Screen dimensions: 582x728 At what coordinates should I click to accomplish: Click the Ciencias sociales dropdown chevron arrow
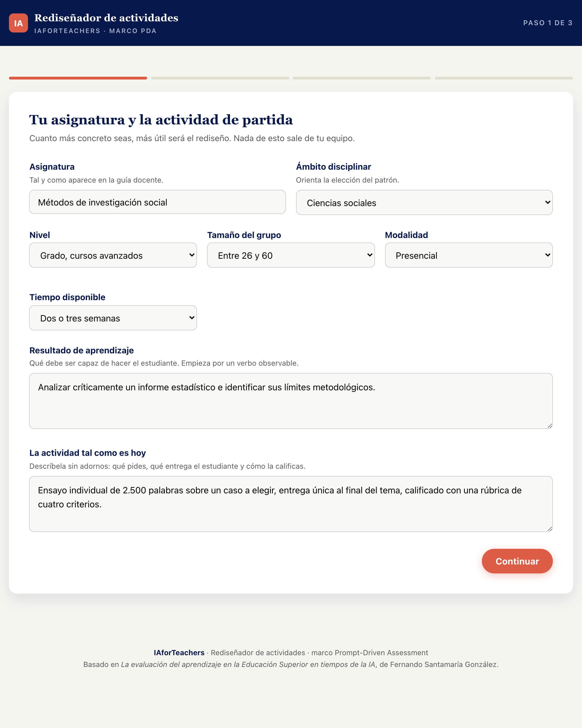point(548,202)
